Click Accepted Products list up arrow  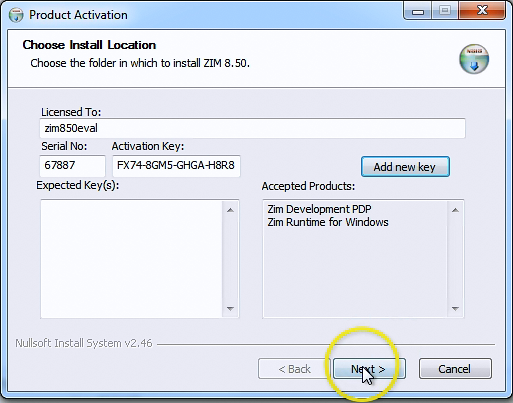click(455, 210)
